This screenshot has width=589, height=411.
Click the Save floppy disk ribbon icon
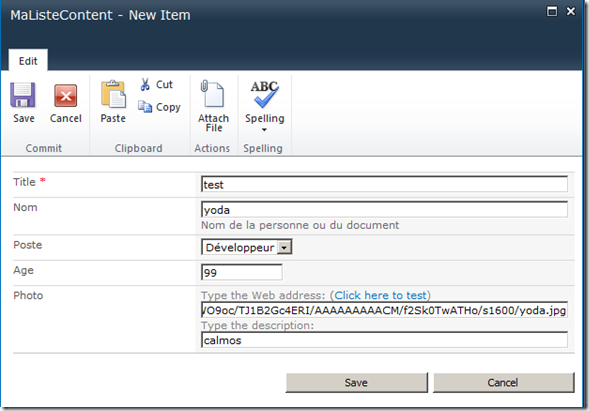coord(23,95)
